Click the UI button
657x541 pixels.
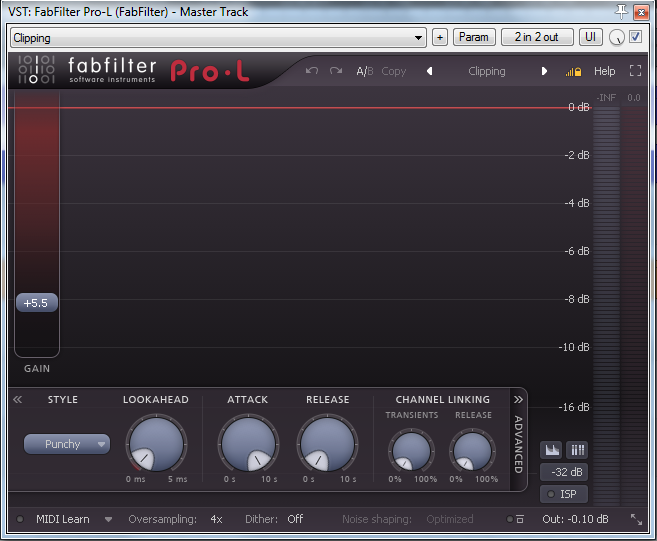590,37
